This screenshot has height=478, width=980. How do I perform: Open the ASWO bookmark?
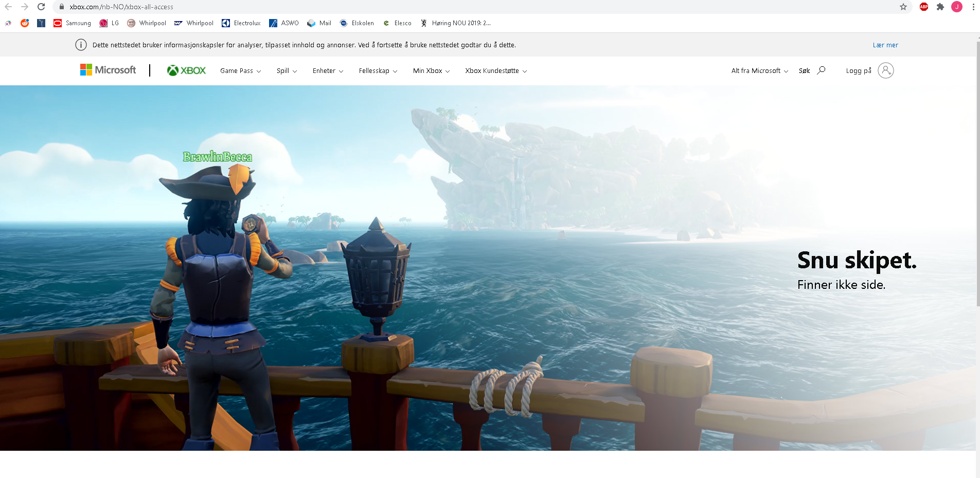(284, 23)
